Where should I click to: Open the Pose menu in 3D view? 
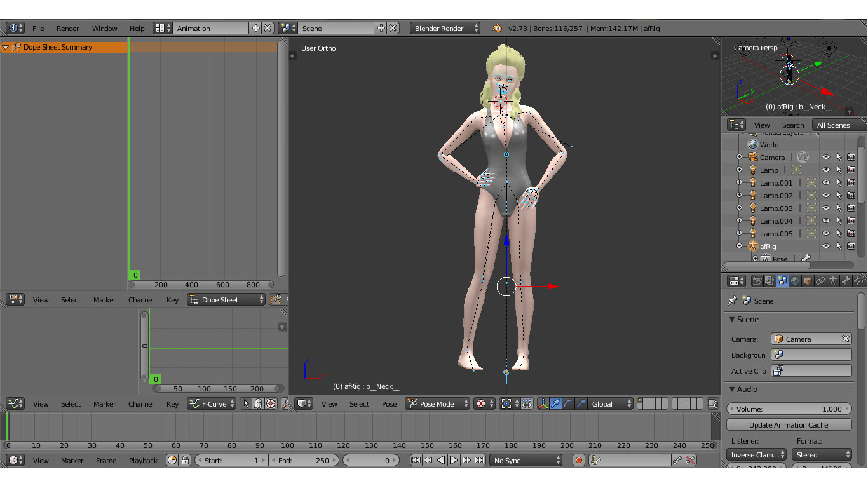pos(390,403)
